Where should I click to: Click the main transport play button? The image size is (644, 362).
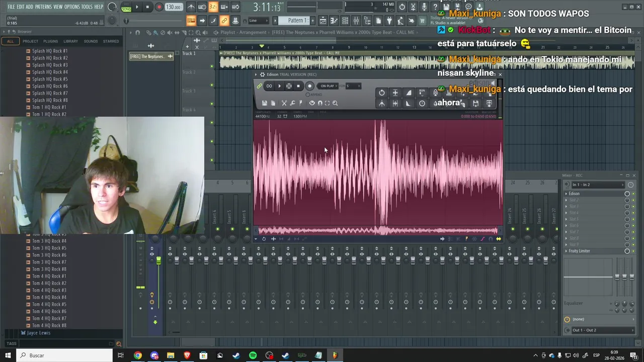[137, 7]
